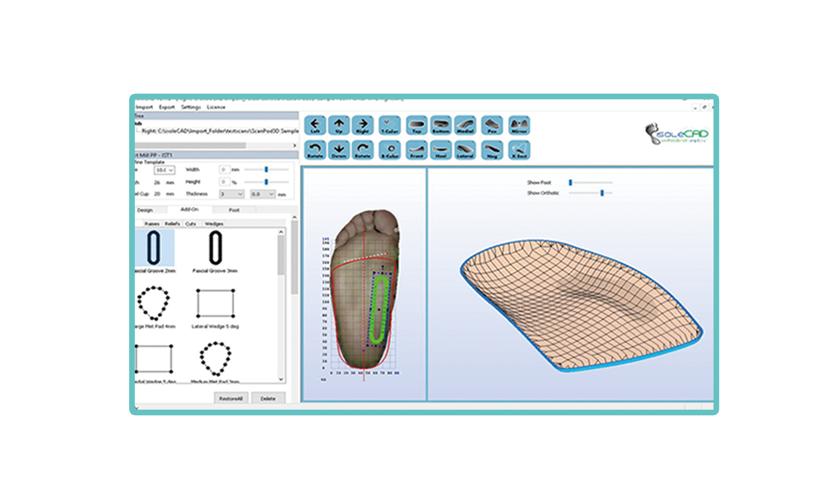The width and height of the screenshot is (840, 504).
Task: Open the Thickness dropdown showing 3
Action: [x=232, y=194]
